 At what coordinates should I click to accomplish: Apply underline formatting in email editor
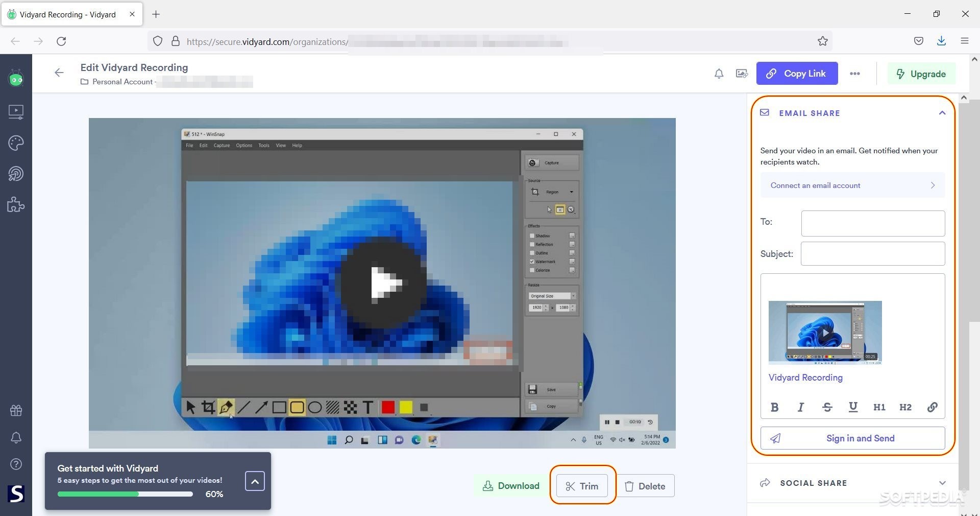click(853, 407)
